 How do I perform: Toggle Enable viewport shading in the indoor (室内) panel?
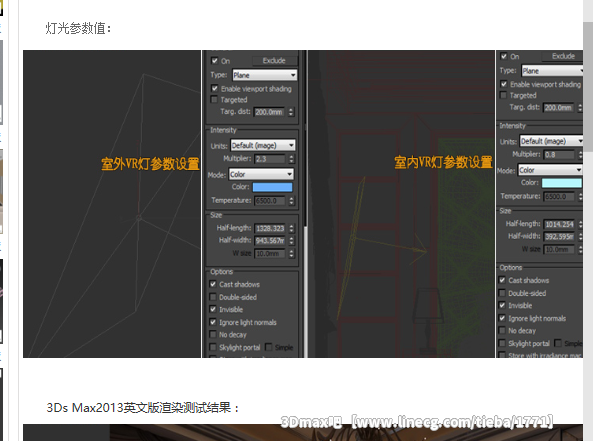pyautogui.click(x=504, y=84)
